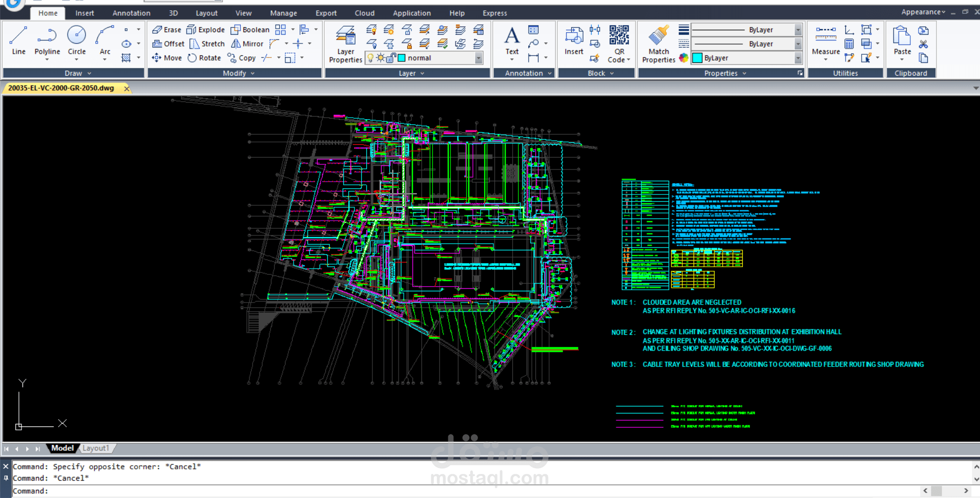Screen dimensions: 980x498
Task: Switch to the Layout1 tab
Action: 95,448
